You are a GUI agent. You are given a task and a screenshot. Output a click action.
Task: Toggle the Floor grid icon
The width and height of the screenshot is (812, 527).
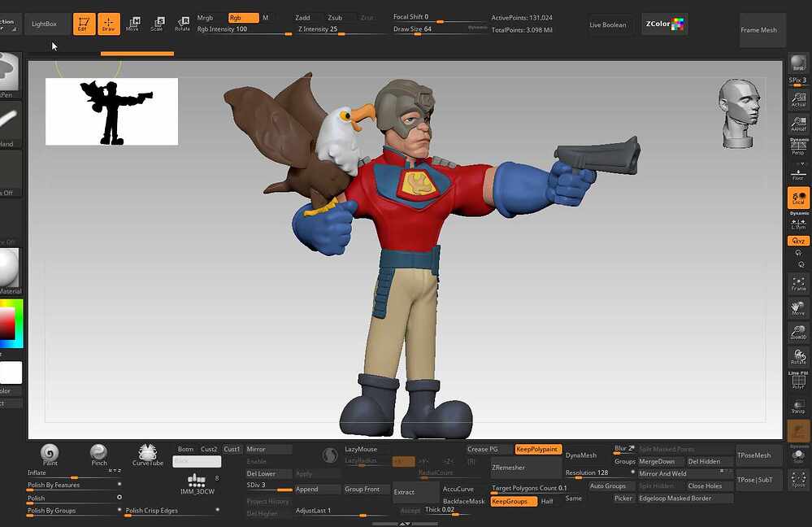coord(798,172)
